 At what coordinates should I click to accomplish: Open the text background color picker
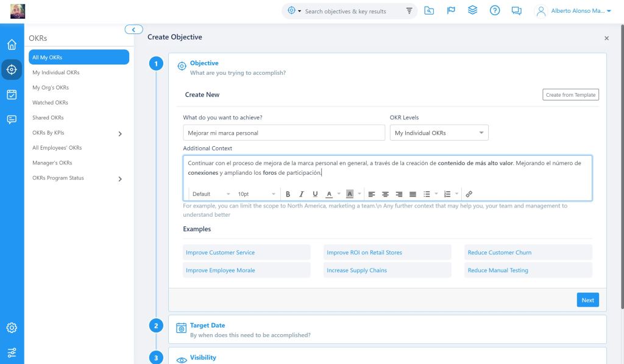pyautogui.click(x=350, y=194)
